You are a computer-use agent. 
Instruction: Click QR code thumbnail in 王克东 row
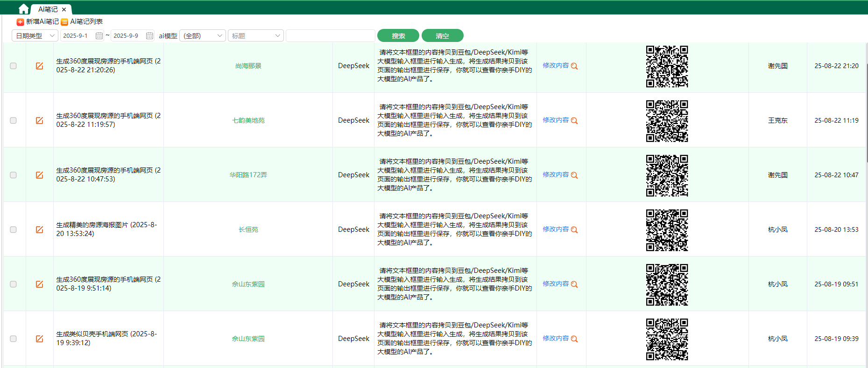667,121
